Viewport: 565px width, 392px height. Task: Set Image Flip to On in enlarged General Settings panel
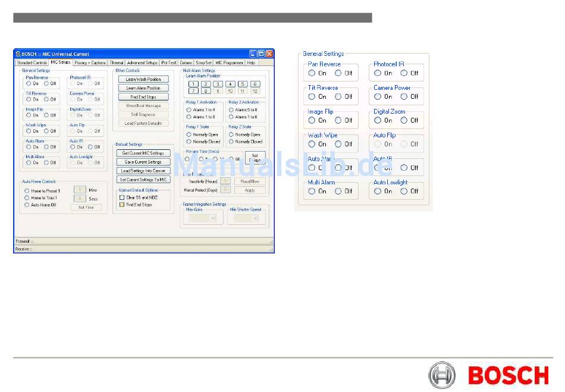[312, 120]
